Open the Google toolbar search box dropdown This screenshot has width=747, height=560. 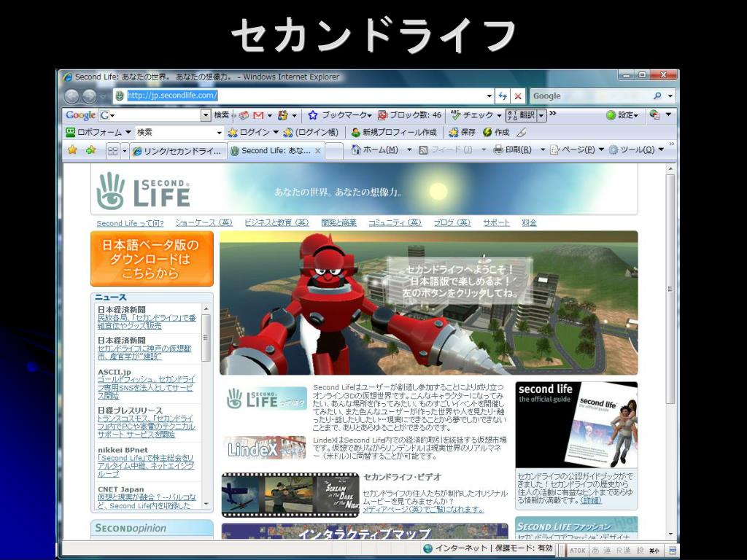tap(206, 115)
